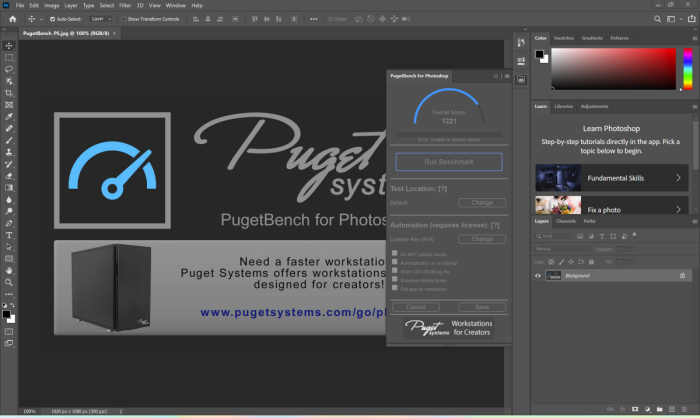Click the vertical hue spectrum slider
Viewport: 700px width, 418px height.
[688, 69]
